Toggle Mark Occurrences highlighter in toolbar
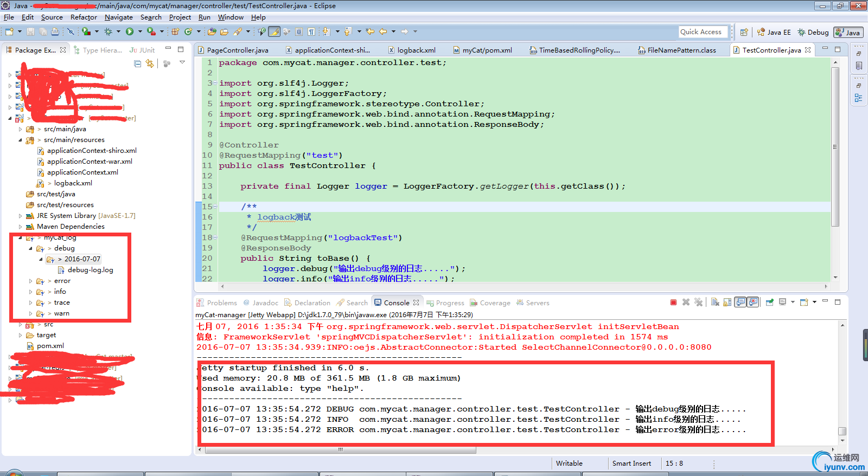The height and width of the screenshot is (476, 868). point(275,32)
